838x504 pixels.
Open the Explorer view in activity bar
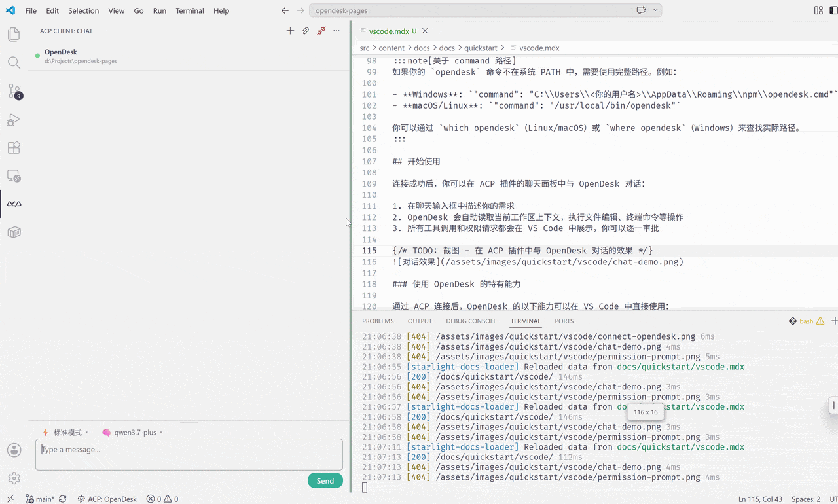tap(14, 35)
